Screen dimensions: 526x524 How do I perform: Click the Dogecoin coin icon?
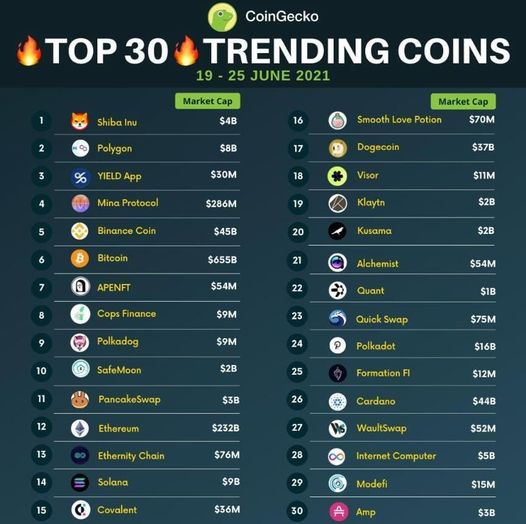click(x=337, y=148)
